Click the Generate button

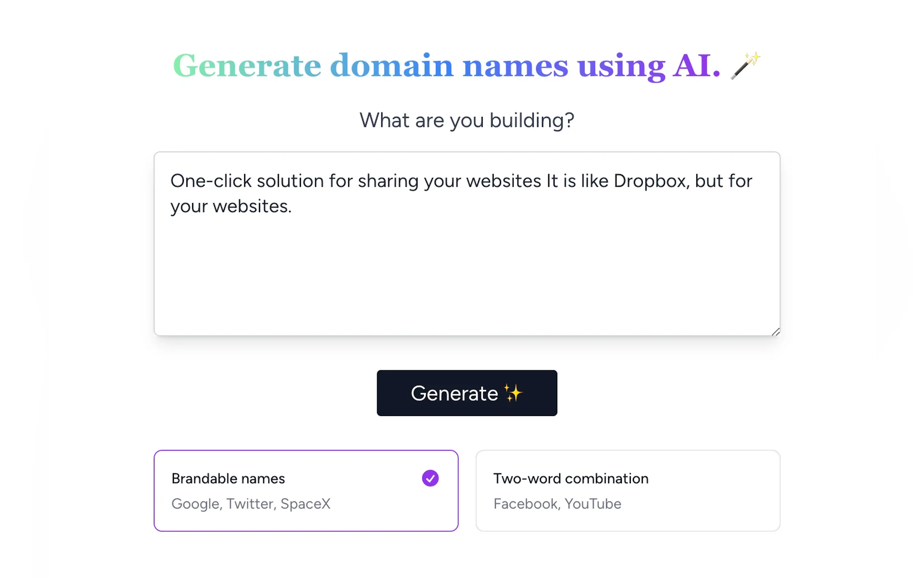(x=467, y=393)
